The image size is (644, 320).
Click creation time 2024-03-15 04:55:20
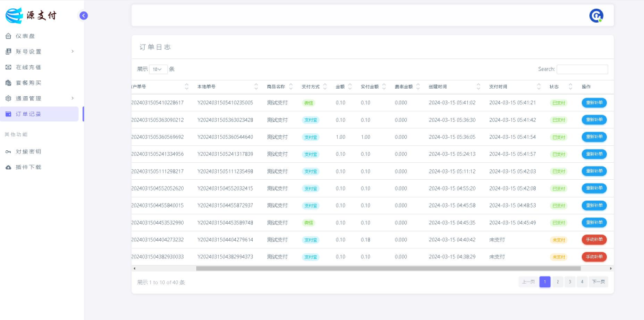point(452,188)
